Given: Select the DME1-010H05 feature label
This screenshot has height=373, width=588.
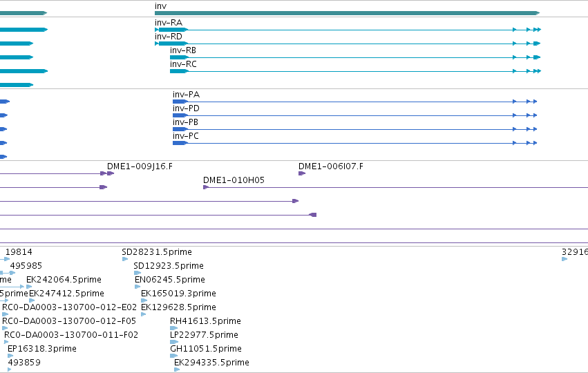Looking at the screenshot, I should 234,180.
